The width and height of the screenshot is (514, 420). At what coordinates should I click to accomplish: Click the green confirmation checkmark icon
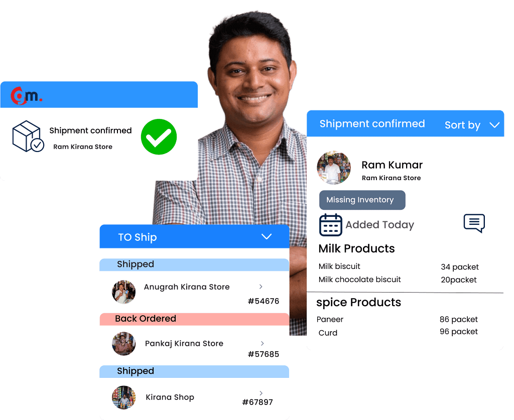tap(159, 136)
